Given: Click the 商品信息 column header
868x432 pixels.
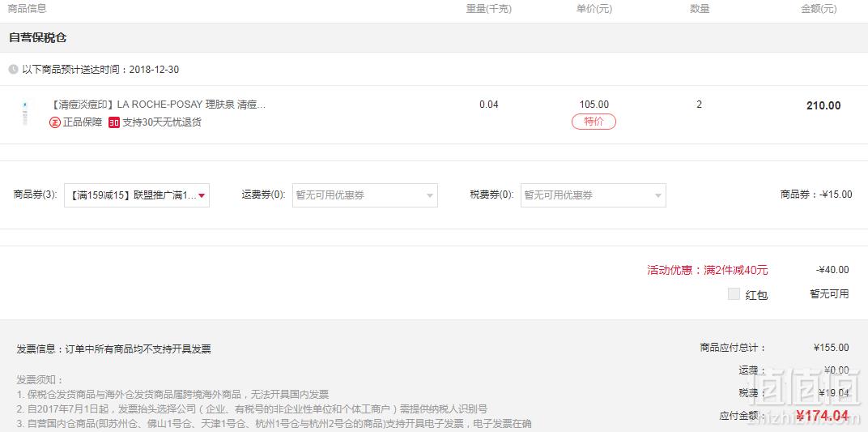Looking at the screenshot, I should (28, 9).
